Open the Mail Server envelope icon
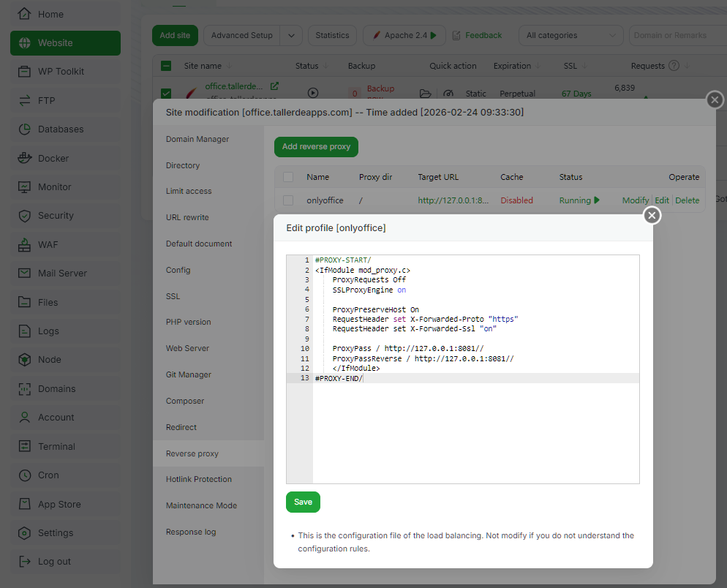This screenshot has width=727, height=588. pos(23,273)
